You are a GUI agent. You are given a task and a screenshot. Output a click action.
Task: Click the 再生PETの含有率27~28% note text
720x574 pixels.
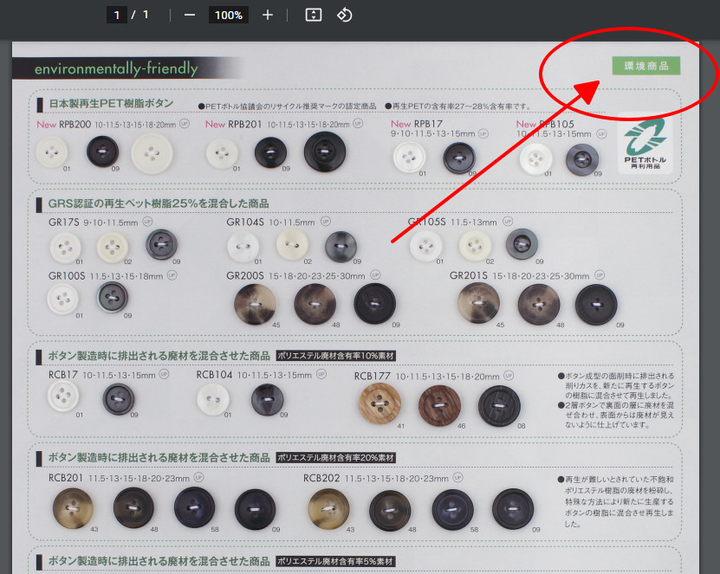[x=458, y=106]
